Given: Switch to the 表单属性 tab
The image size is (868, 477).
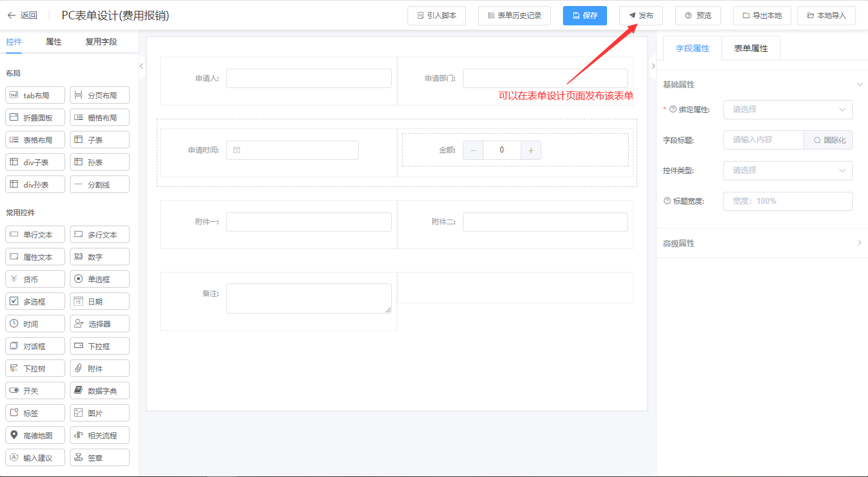Looking at the screenshot, I should tap(750, 48).
